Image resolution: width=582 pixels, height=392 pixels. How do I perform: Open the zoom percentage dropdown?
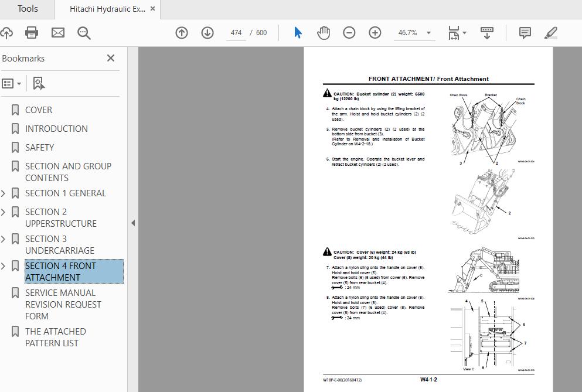click(428, 33)
